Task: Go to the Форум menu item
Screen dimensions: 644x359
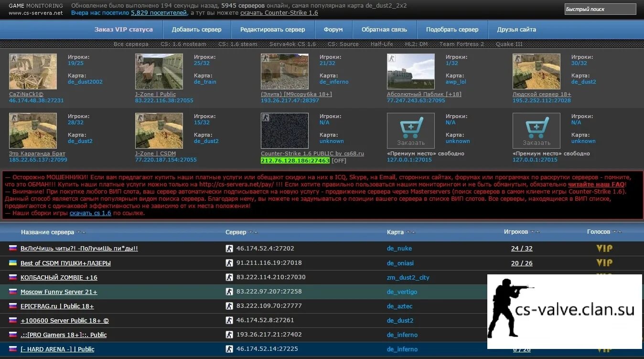Action: point(333,30)
